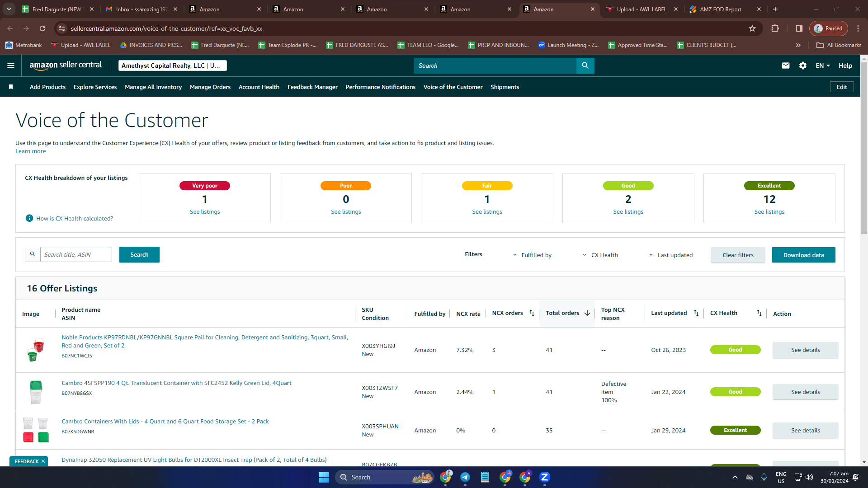Open Zoom from the taskbar

pos(545,477)
